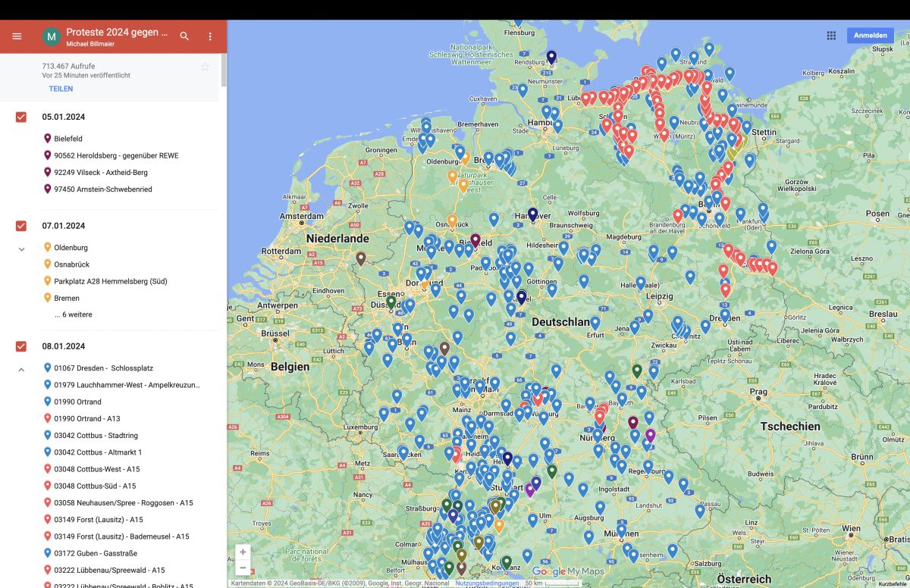Zoom in with the plus button
910x588 pixels.
243,552
